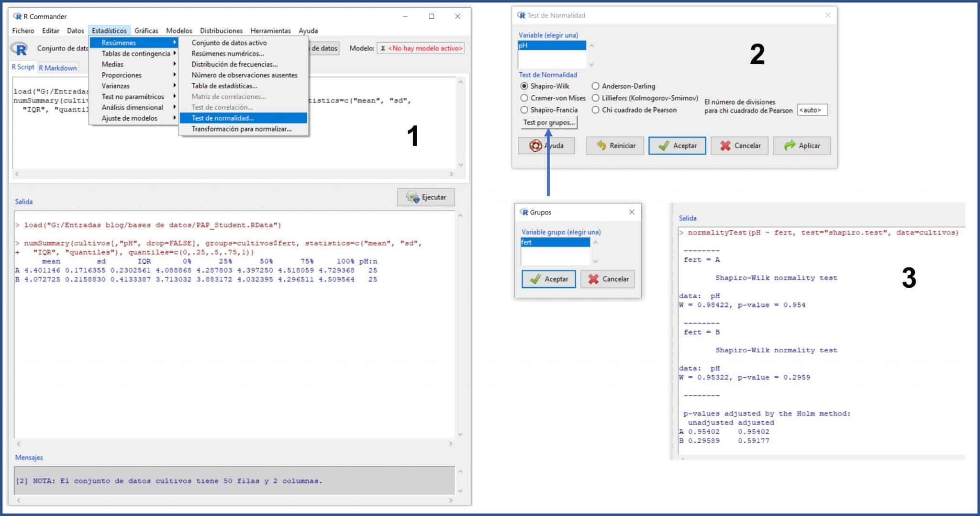This screenshot has width=980, height=516.
Task: Click the red X Cancelar in Grupos dialog
Action: [x=593, y=279]
